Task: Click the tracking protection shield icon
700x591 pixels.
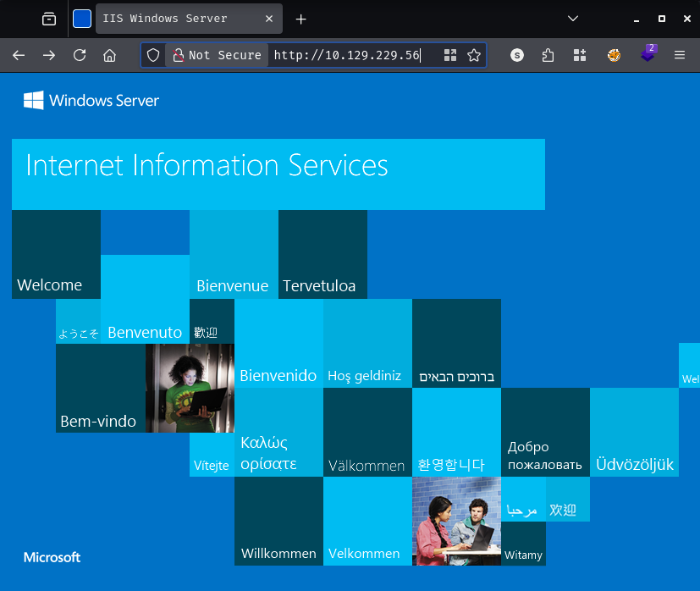Action: pyautogui.click(x=153, y=55)
